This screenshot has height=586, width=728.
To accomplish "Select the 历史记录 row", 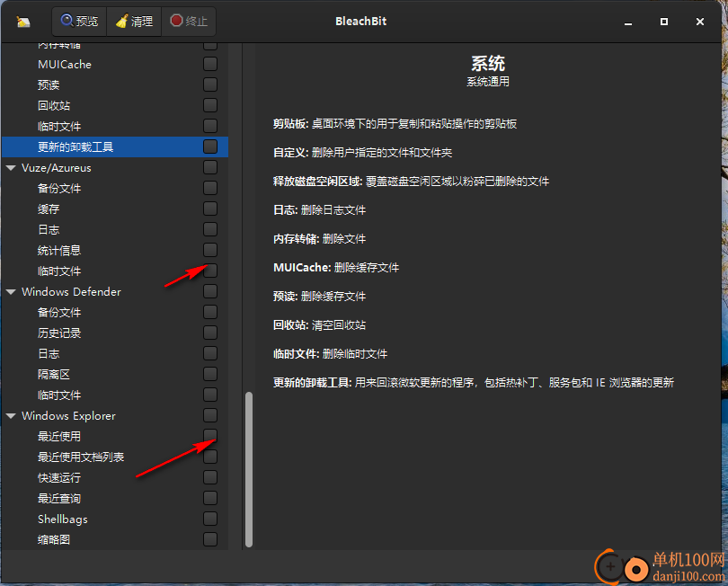I will click(x=115, y=333).
